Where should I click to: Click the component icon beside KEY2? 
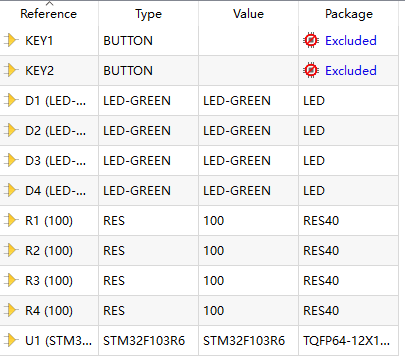coord(11,70)
